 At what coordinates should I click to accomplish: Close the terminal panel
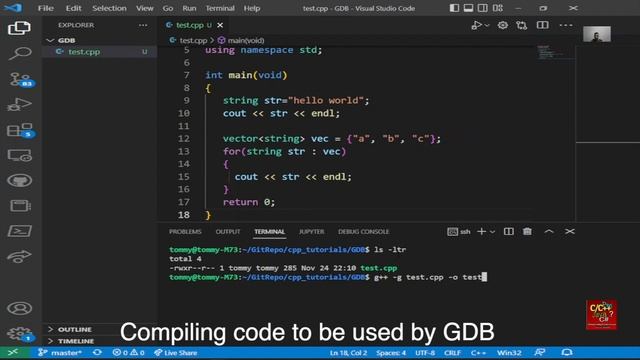pyautogui.click(x=570, y=231)
